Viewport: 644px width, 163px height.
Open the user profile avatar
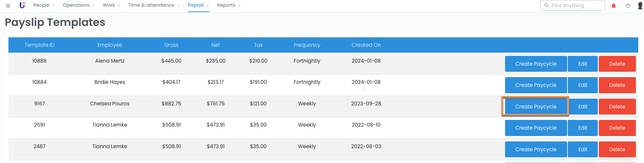pyautogui.click(x=640, y=6)
